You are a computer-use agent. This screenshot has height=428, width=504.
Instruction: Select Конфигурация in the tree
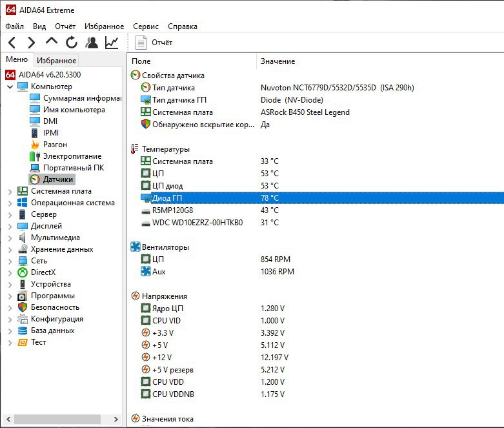(57, 319)
